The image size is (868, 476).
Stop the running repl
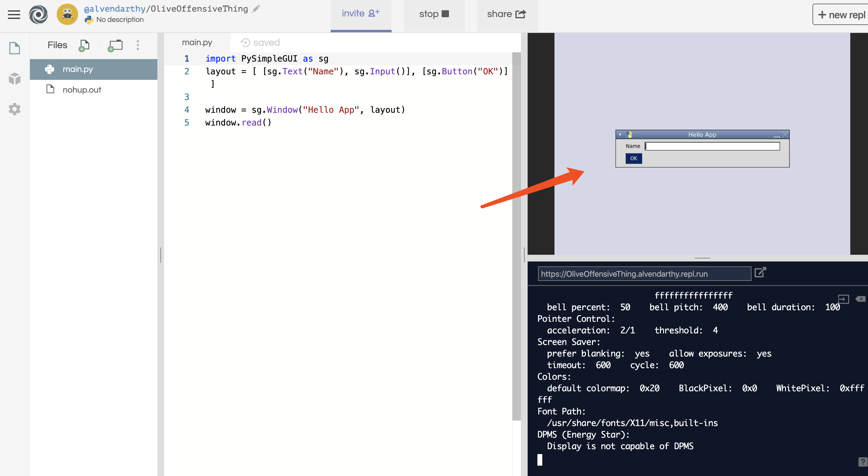click(434, 14)
